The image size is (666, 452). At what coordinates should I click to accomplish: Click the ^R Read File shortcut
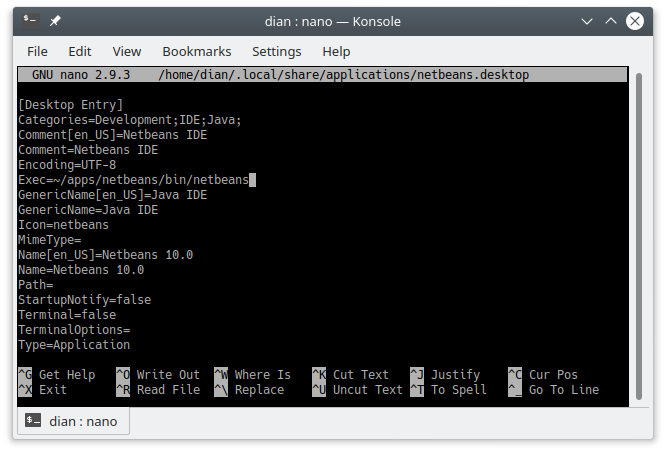(x=158, y=390)
